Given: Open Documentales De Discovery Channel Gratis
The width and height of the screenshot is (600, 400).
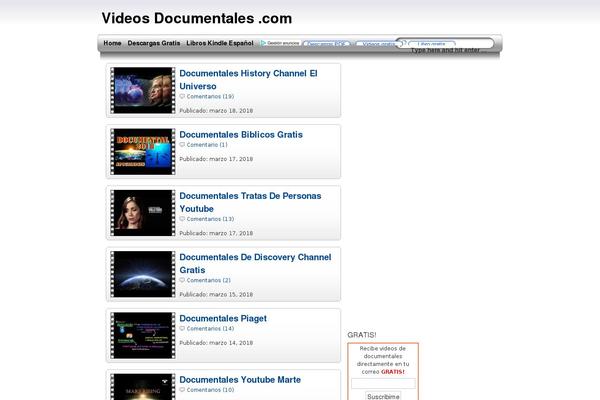Looking at the screenshot, I should point(255,263).
